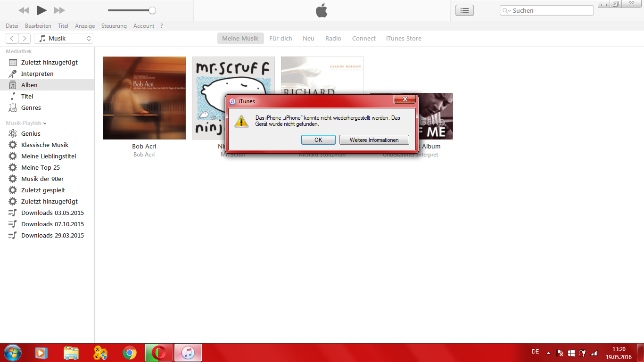This screenshot has width=644, height=362.
Task: Go forward with the right arrow button
Action: [x=25, y=39]
